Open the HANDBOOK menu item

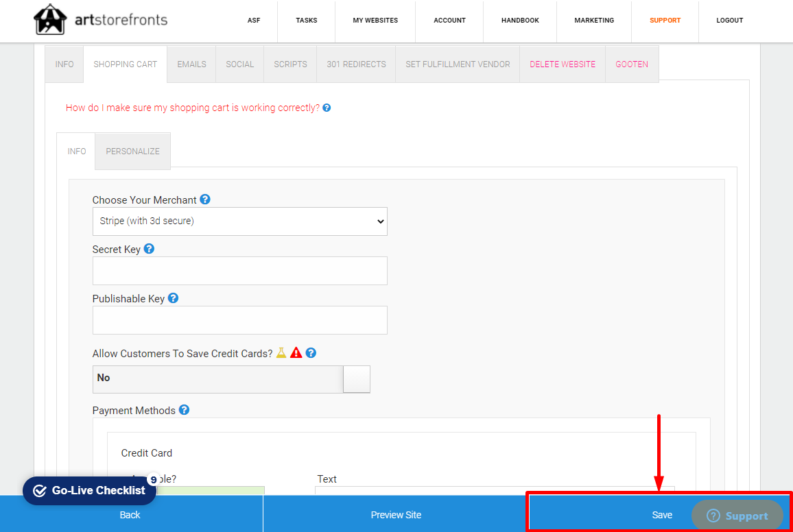point(520,21)
